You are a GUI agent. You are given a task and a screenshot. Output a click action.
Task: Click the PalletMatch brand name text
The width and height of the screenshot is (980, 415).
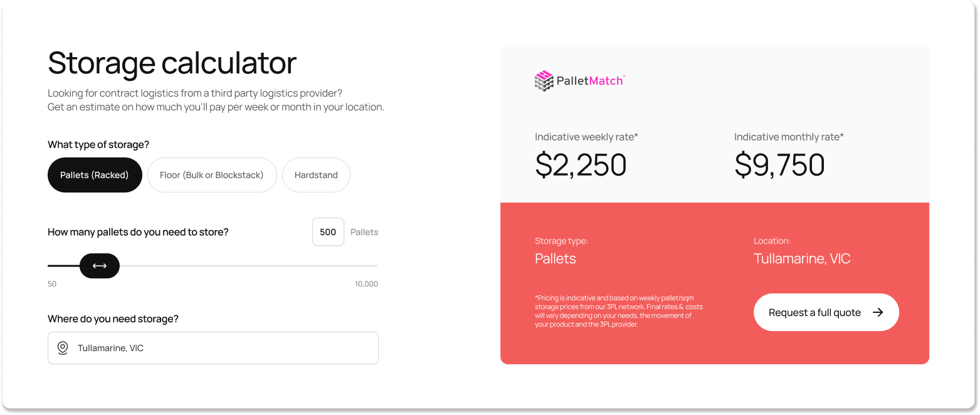point(589,81)
